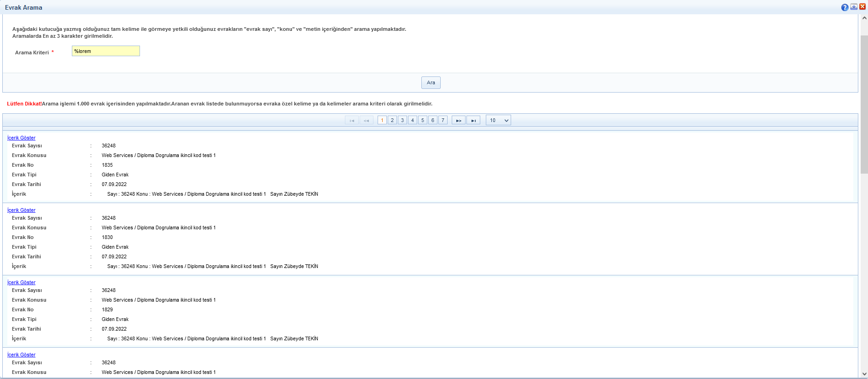
Task: Open the rows-per-page dropdown showing 10
Action: tap(498, 120)
